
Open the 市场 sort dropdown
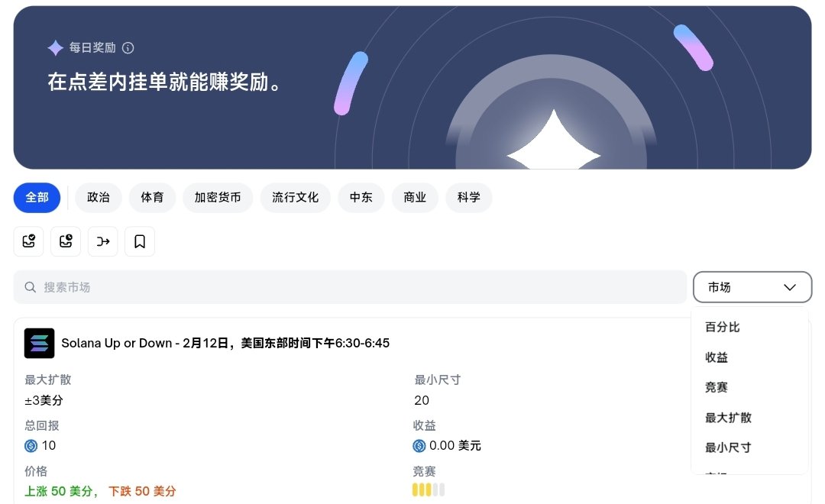pos(752,287)
